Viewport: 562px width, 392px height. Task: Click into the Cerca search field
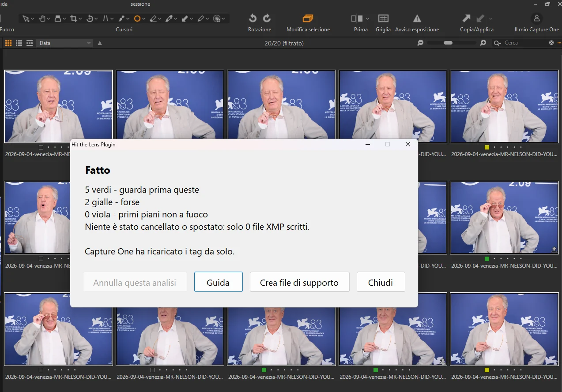[525, 43]
